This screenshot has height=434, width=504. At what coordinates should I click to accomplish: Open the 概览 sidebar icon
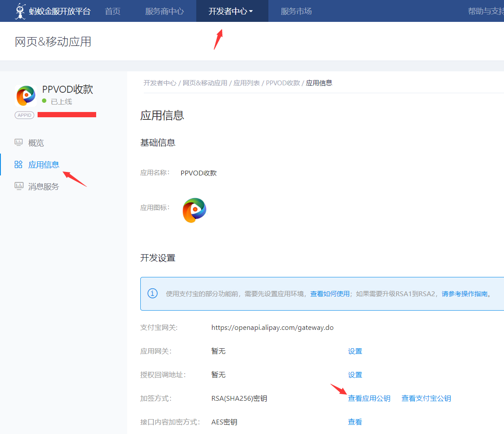click(19, 143)
